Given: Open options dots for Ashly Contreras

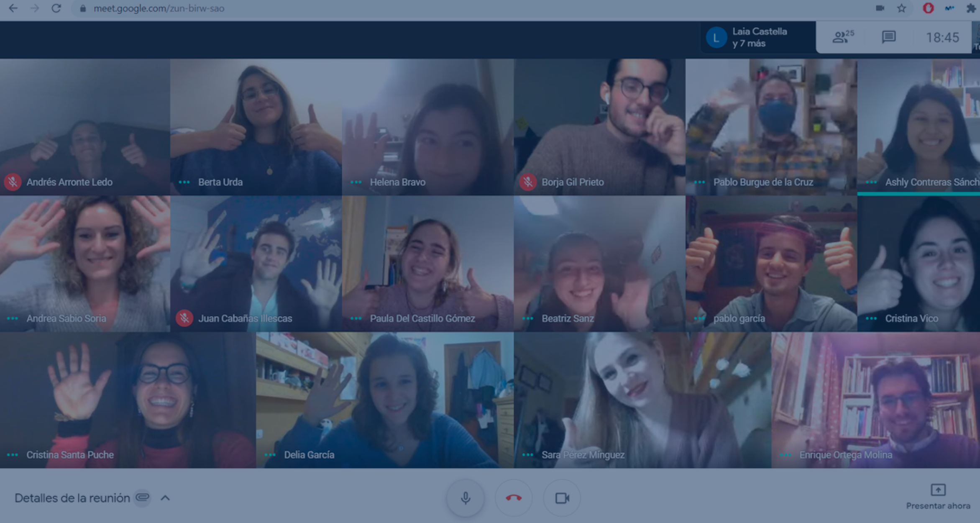Looking at the screenshot, I should [871, 182].
